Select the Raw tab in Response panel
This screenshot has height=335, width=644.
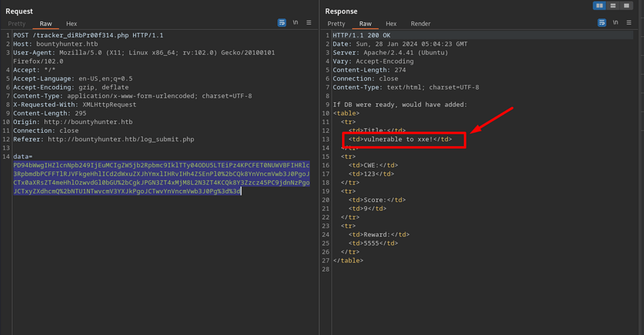[365, 24]
